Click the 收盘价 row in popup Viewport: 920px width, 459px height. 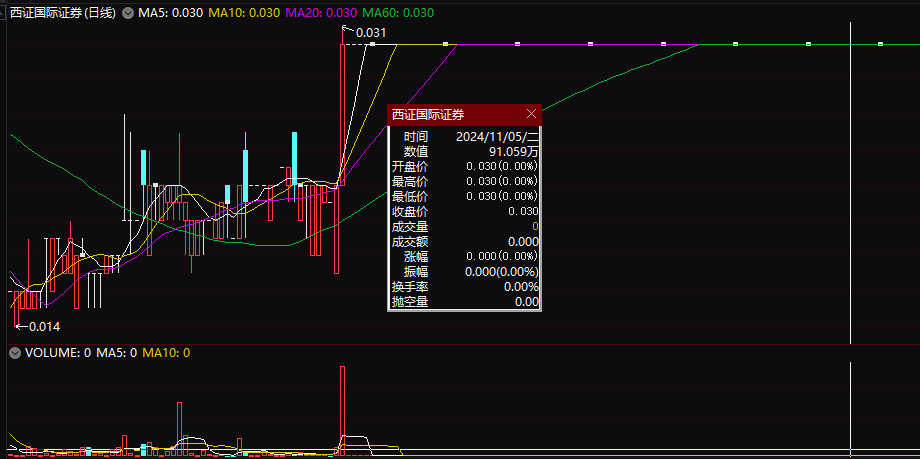tap(465, 211)
